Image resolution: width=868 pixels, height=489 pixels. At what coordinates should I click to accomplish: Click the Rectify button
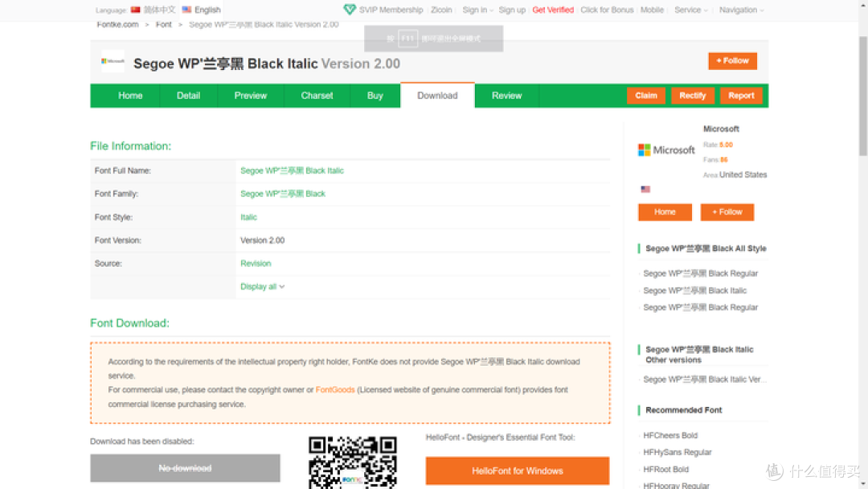(693, 96)
